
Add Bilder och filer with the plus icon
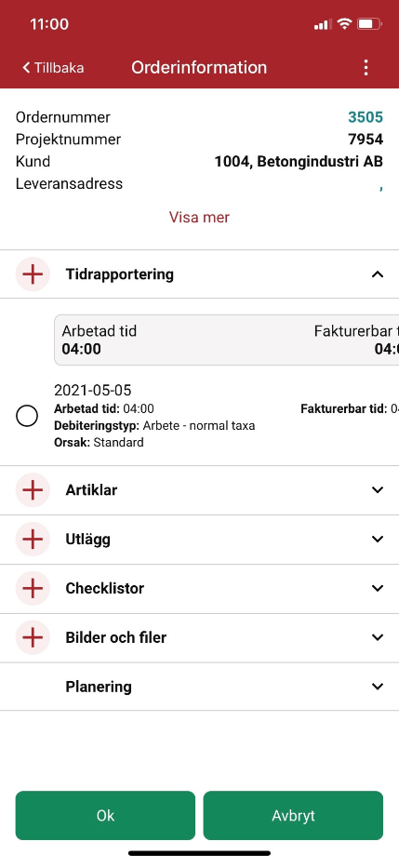33,637
